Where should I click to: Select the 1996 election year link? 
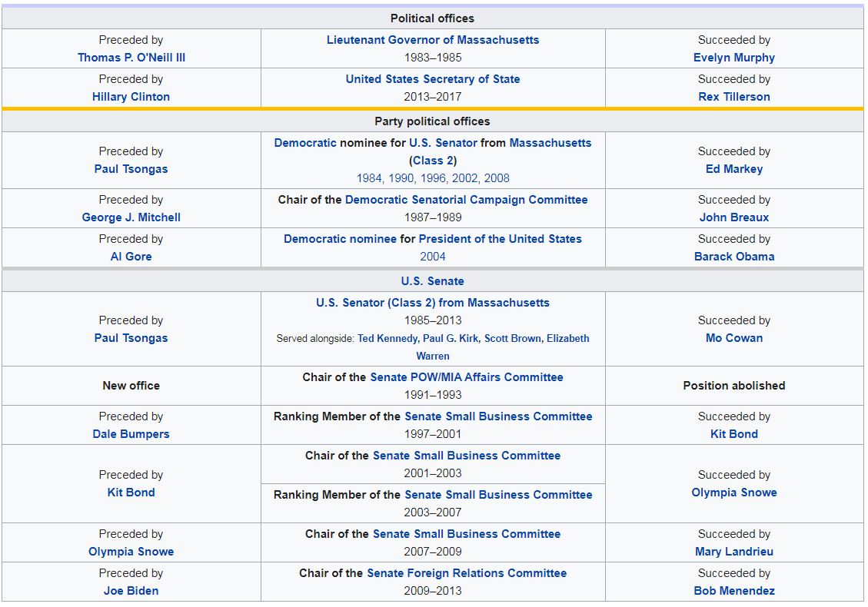[x=433, y=178]
